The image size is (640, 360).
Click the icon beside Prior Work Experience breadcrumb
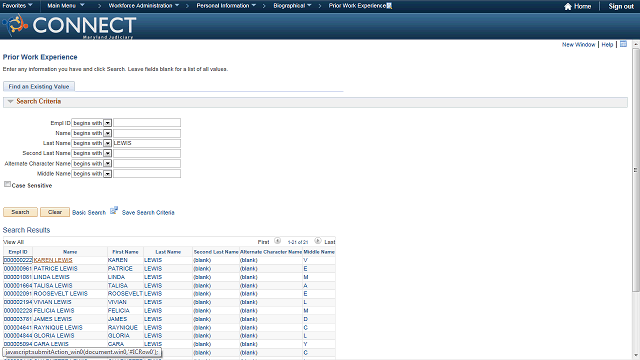tap(389, 6)
